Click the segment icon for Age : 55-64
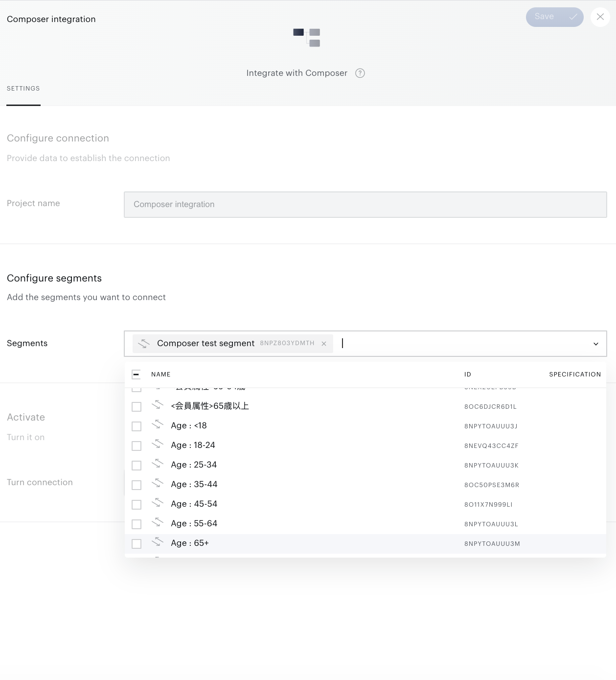The image size is (616, 680). click(157, 522)
